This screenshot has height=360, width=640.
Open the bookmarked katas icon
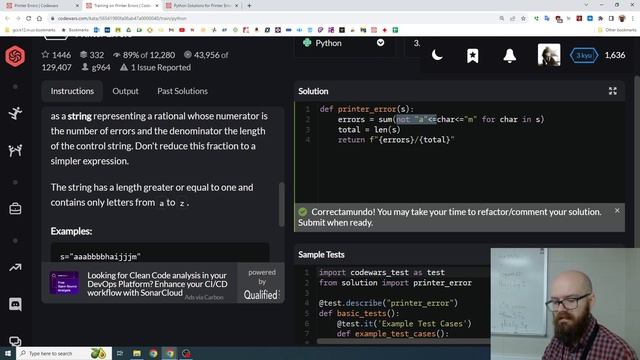click(473, 56)
